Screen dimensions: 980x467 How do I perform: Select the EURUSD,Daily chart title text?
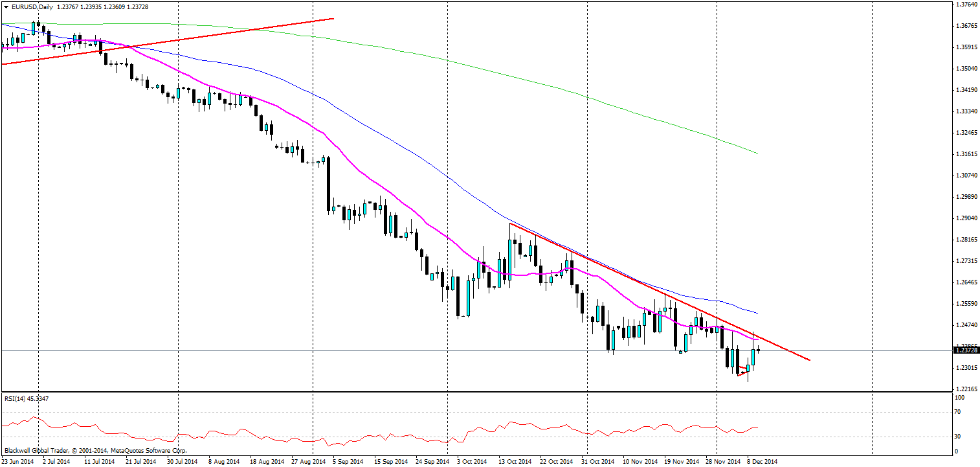[32, 6]
